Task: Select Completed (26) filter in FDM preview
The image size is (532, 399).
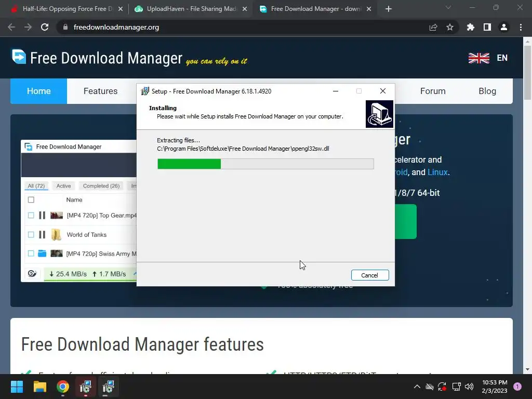Action: (x=101, y=186)
